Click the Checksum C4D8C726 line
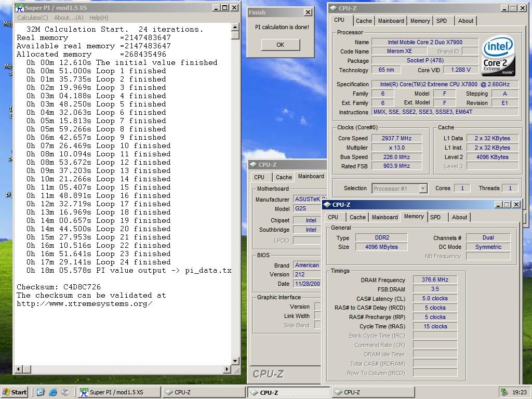 click(x=59, y=287)
